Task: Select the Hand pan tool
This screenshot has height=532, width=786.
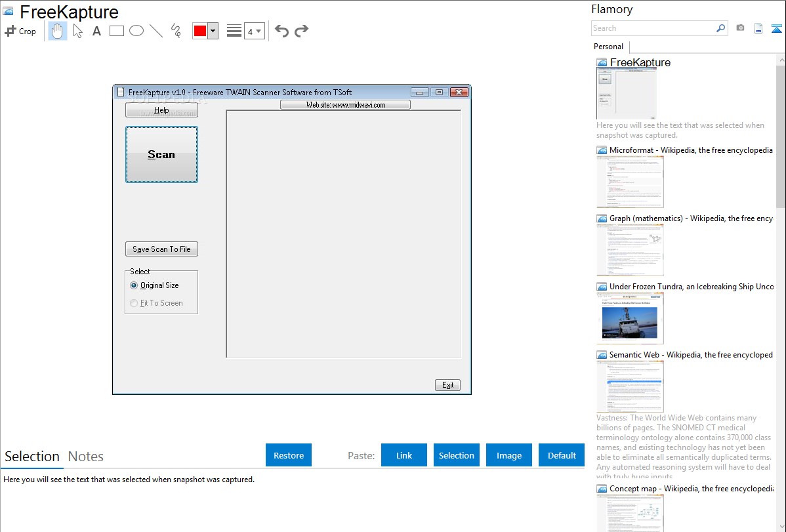Action: (x=58, y=31)
